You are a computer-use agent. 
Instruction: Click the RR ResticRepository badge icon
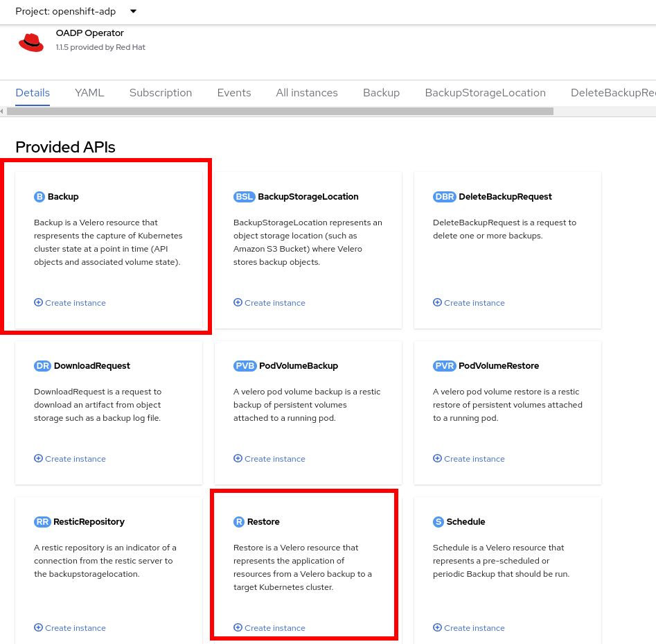[42, 522]
